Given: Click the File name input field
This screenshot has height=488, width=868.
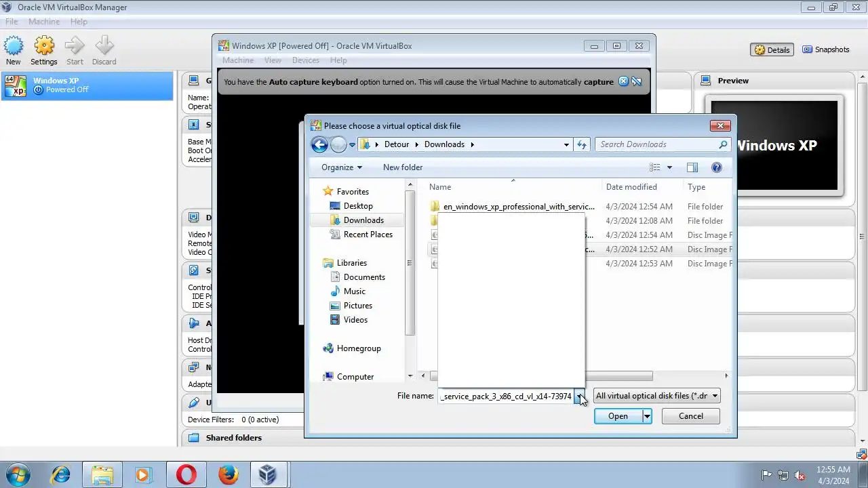Looking at the screenshot, I should pos(506,396).
